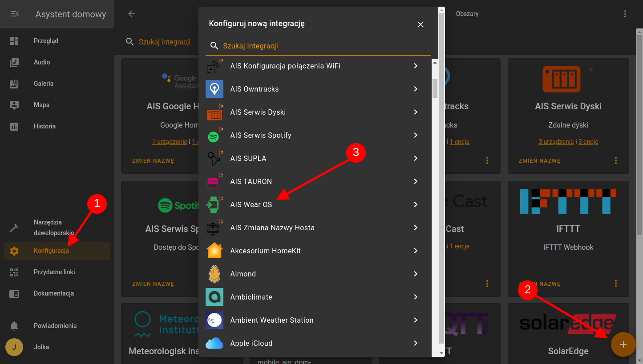Click the Powiadomienia bell icon
The width and height of the screenshot is (643, 364).
[14, 326]
